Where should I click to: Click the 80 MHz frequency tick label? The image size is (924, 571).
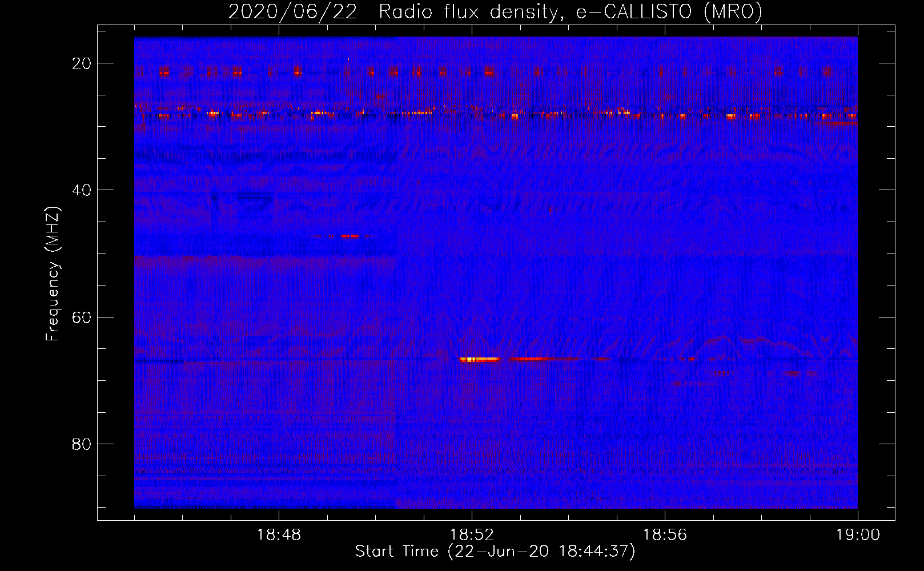click(x=82, y=444)
